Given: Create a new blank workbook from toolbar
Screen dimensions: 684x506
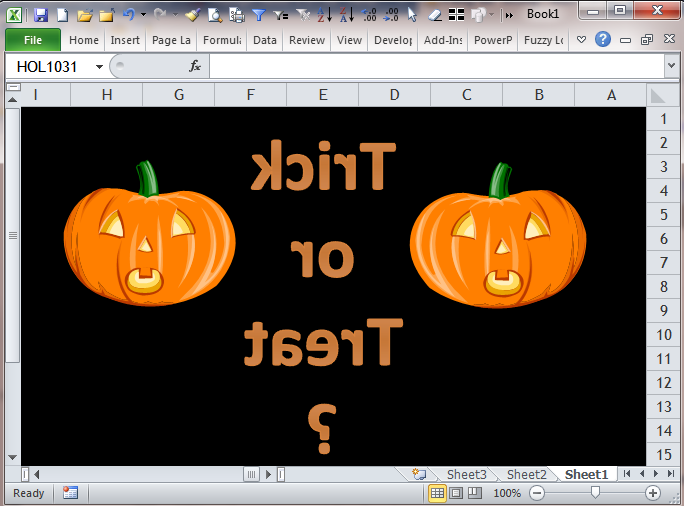Looking at the screenshot, I should (x=62, y=15).
